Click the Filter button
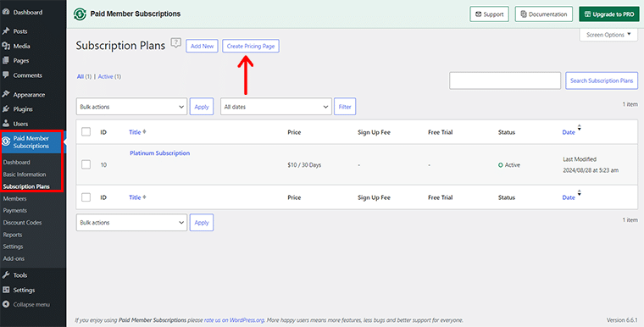The height and width of the screenshot is (327, 644). (x=345, y=107)
